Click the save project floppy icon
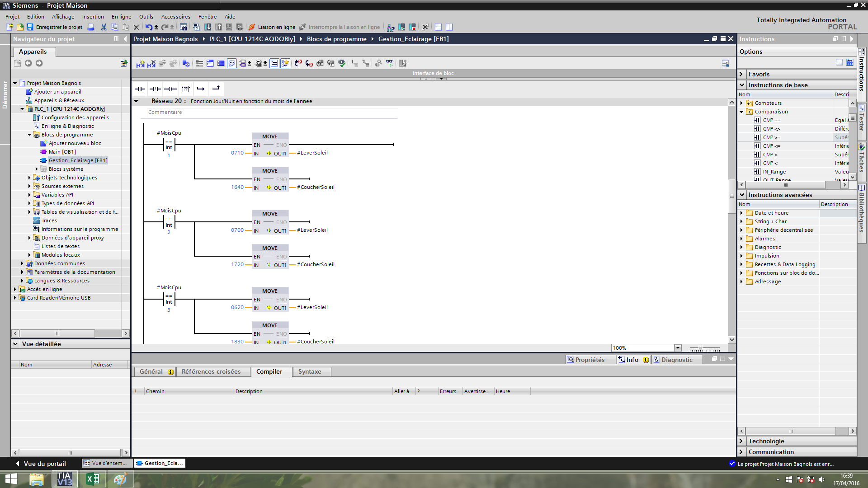This screenshot has height=488, width=868. point(30,27)
